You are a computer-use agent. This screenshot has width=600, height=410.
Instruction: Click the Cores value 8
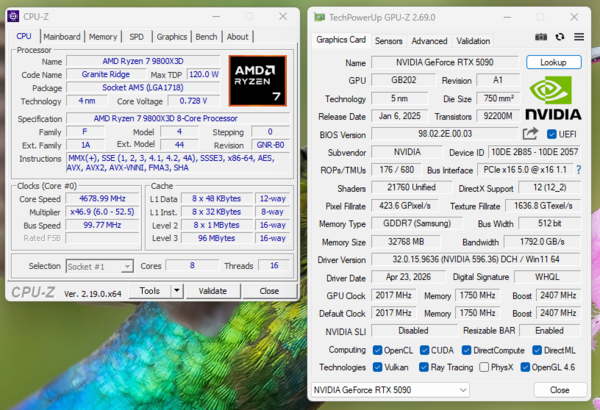[x=192, y=265]
